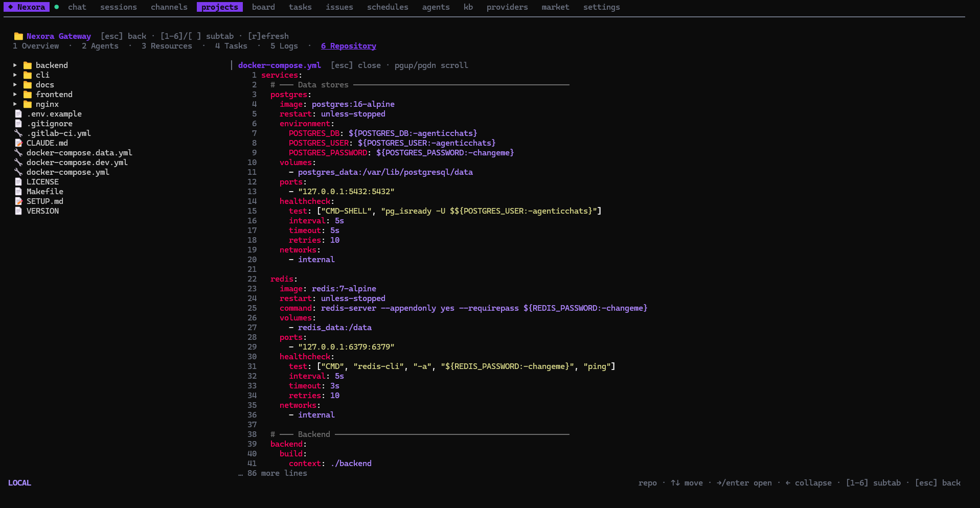The width and height of the screenshot is (980, 508).
Task: Click the [esc] back hint in header
Action: tap(123, 36)
